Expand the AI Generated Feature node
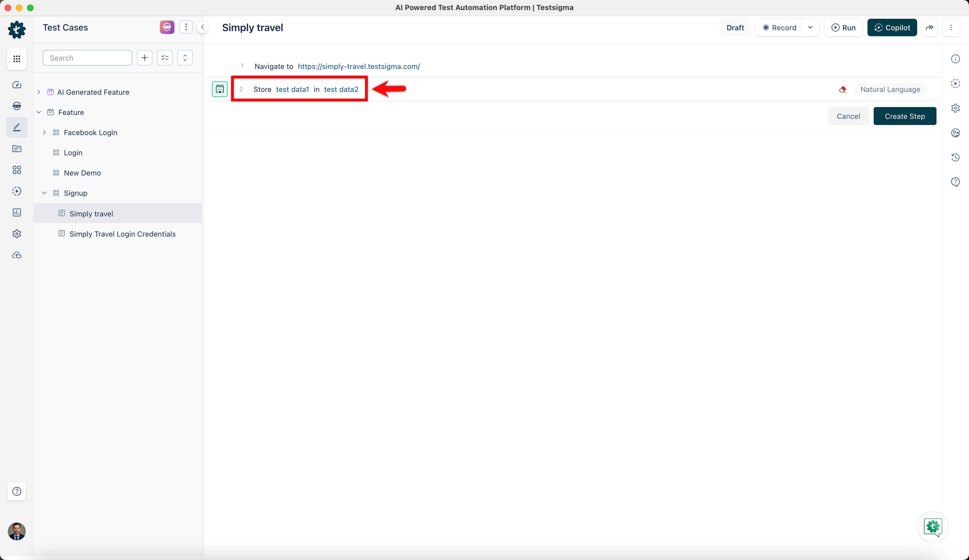Screen dimensions: 969x560 coord(39,92)
